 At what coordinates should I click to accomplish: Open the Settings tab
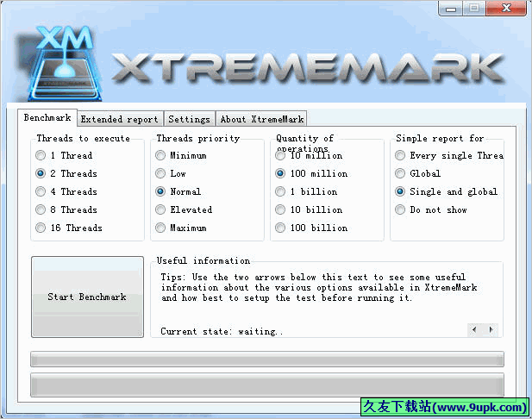click(190, 119)
